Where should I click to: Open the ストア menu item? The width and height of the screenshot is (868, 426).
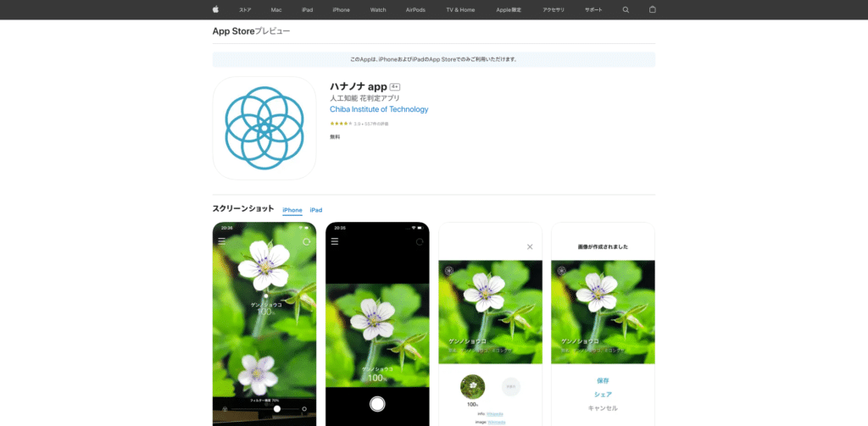pyautogui.click(x=245, y=10)
